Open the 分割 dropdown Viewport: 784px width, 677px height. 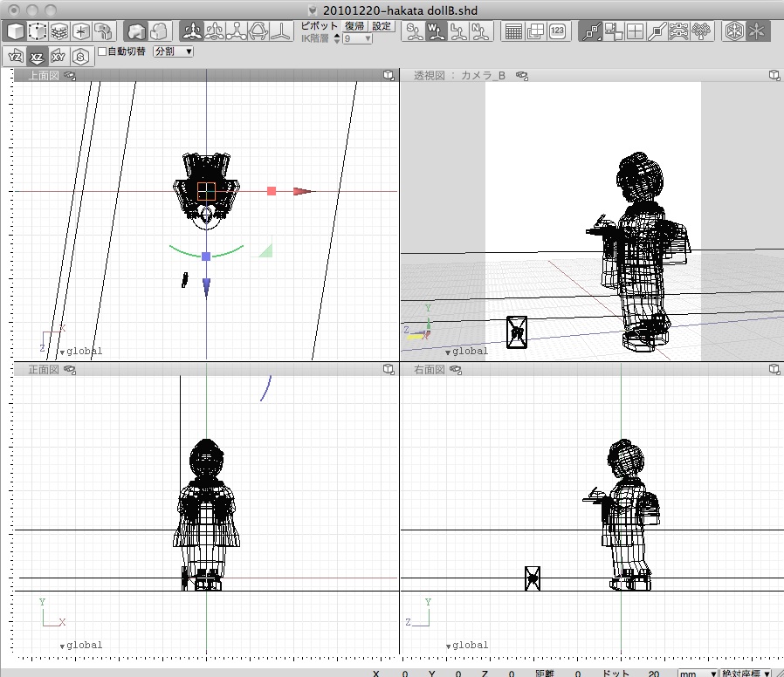(173, 51)
